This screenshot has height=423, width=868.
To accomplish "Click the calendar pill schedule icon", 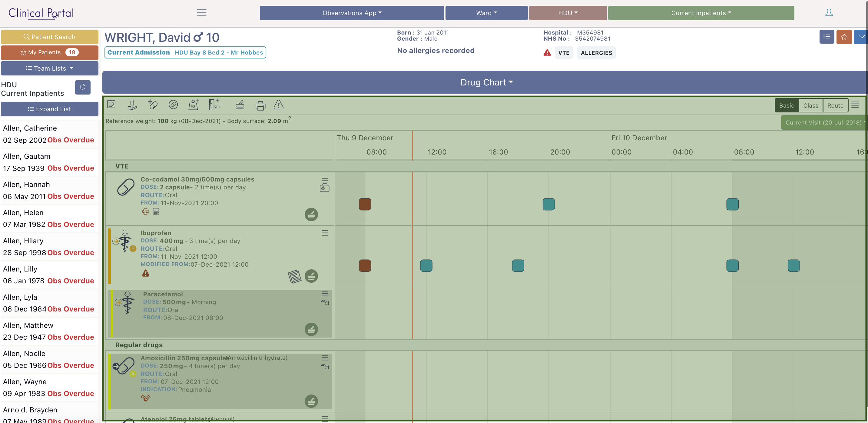I will 111,105.
